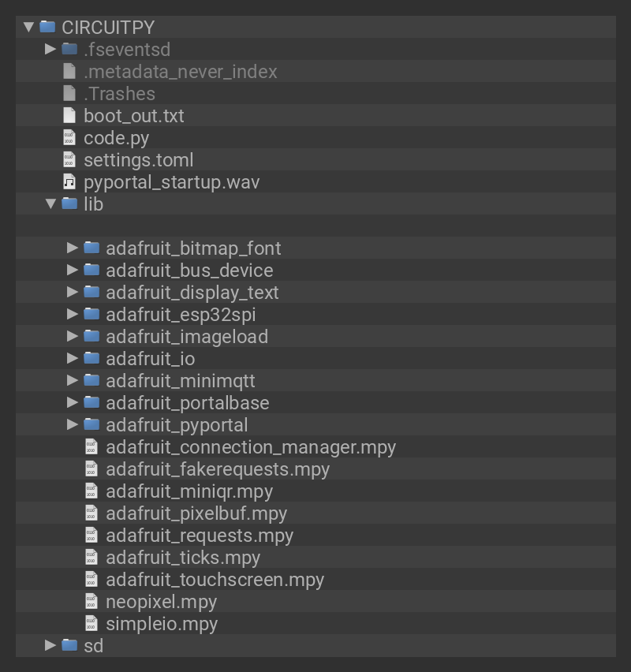Click the code.py file icon
The width and height of the screenshot is (631, 672).
[x=69, y=138]
